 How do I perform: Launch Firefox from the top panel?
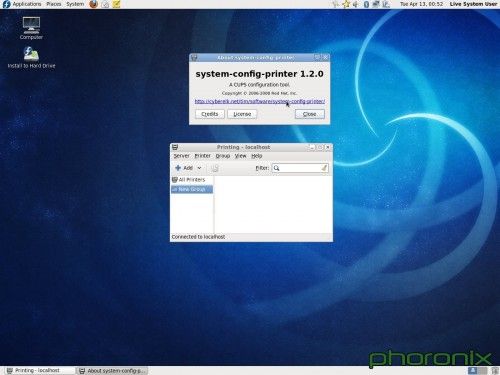(x=94, y=4)
